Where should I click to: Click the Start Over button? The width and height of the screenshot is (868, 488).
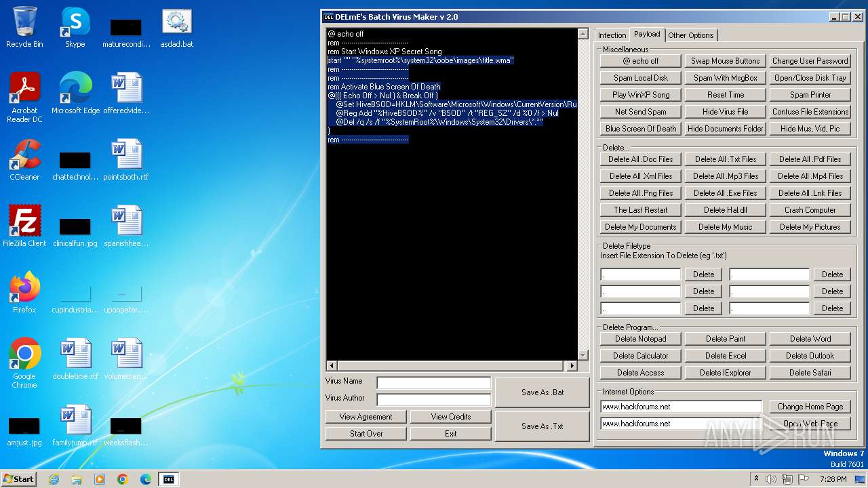pos(366,434)
